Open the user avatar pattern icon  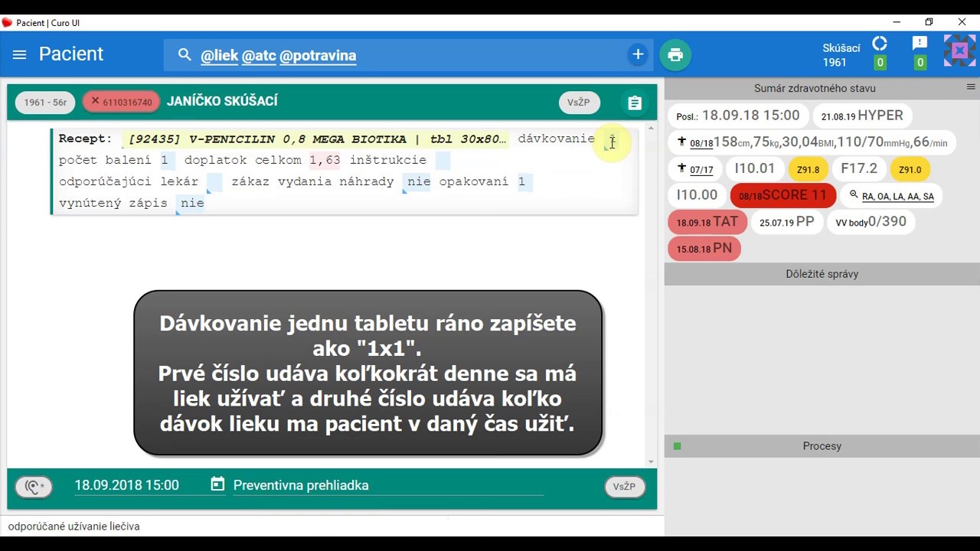click(959, 51)
